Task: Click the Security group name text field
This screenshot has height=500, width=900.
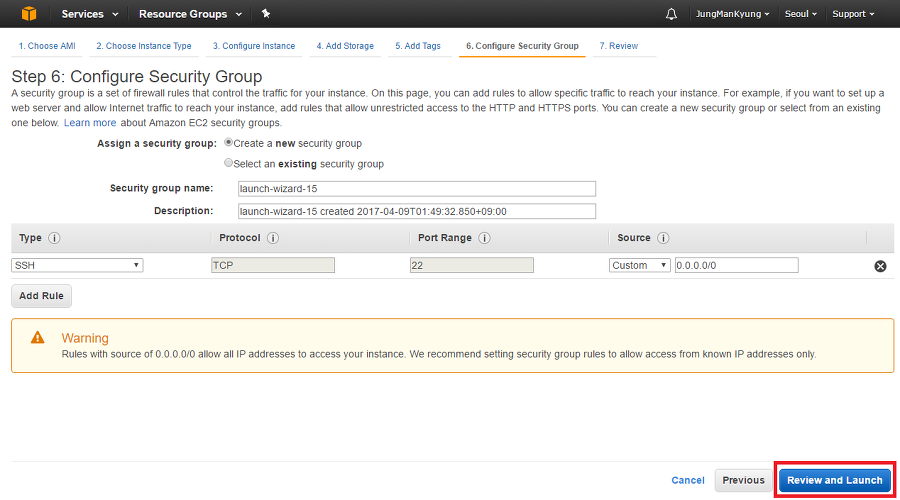Action: 417,189
